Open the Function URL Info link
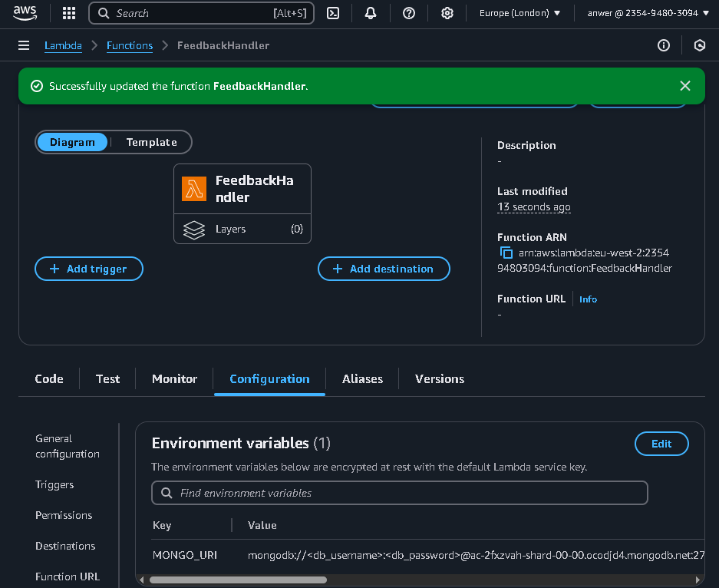The image size is (719, 588). coord(588,299)
